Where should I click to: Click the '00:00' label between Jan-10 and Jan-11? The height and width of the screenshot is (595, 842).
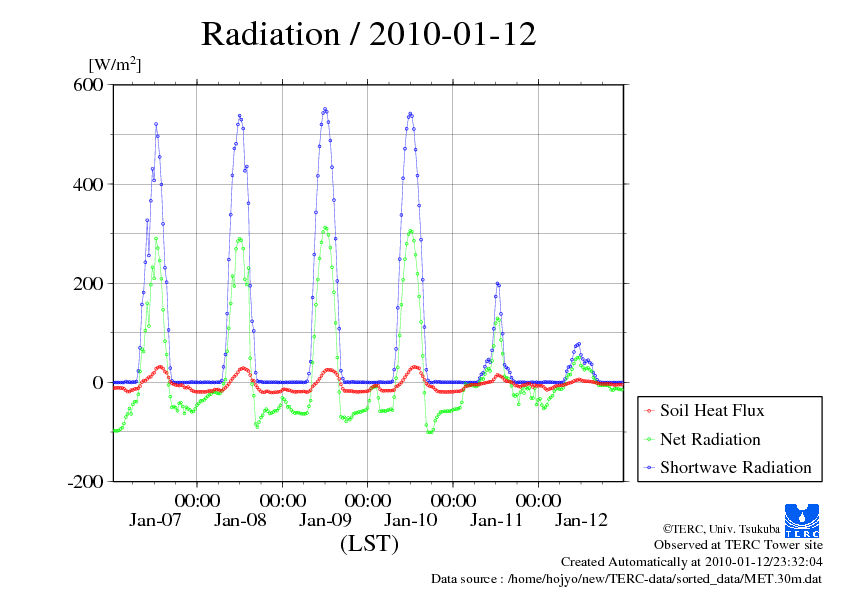pyautogui.click(x=453, y=500)
